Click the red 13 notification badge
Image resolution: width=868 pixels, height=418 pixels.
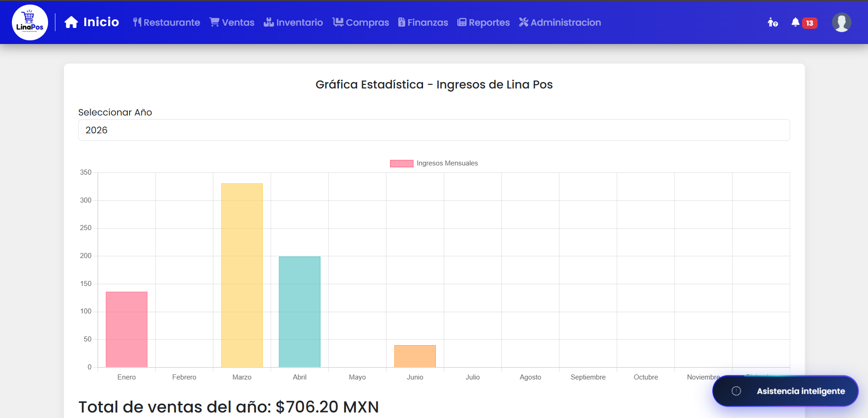click(x=810, y=23)
